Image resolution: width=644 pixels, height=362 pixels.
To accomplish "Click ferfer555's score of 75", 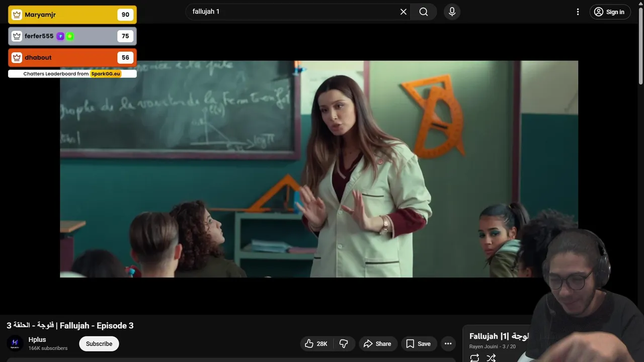I will (125, 36).
